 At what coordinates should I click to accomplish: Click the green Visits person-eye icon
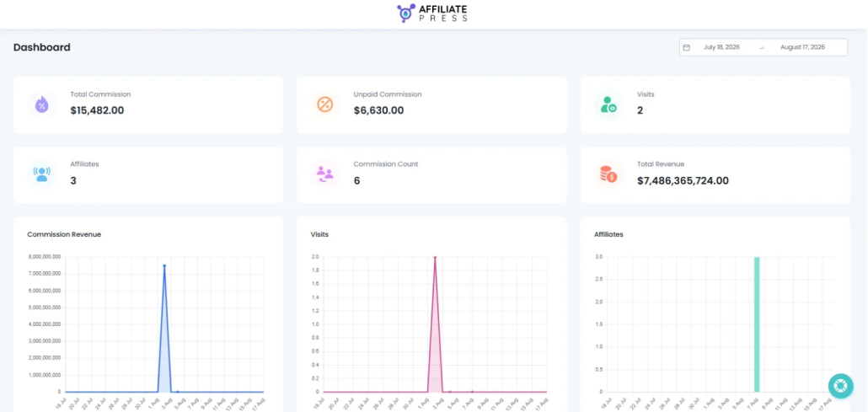coord(608,104)
